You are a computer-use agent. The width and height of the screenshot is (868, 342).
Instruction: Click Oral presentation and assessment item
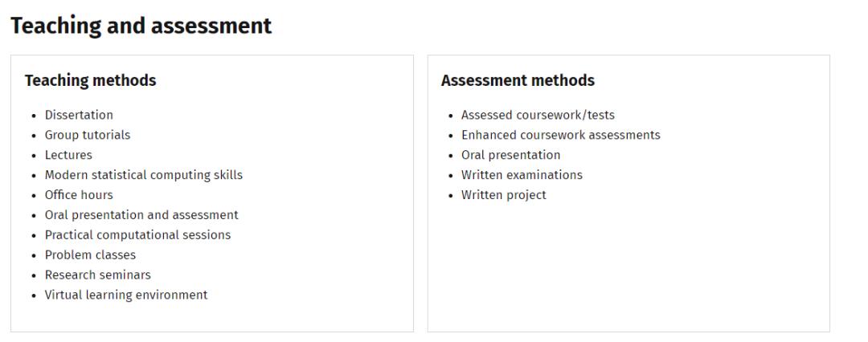point(141,215)
